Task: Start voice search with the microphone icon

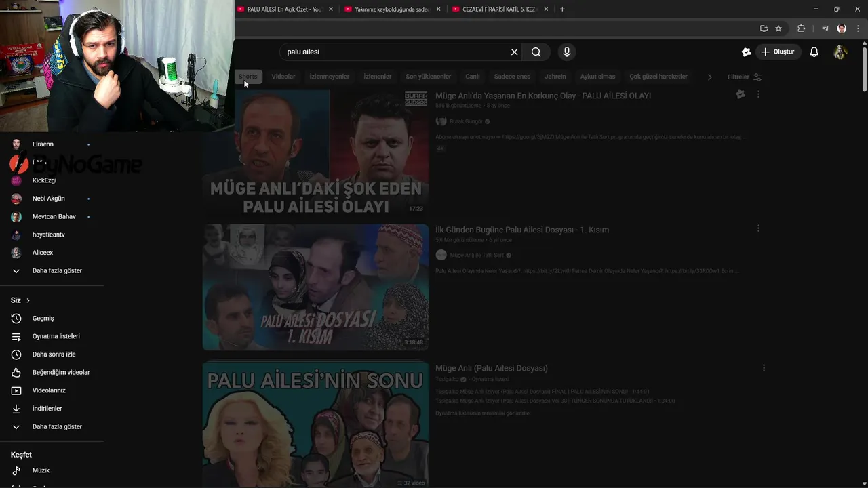Action: click(x=567, y=52)
